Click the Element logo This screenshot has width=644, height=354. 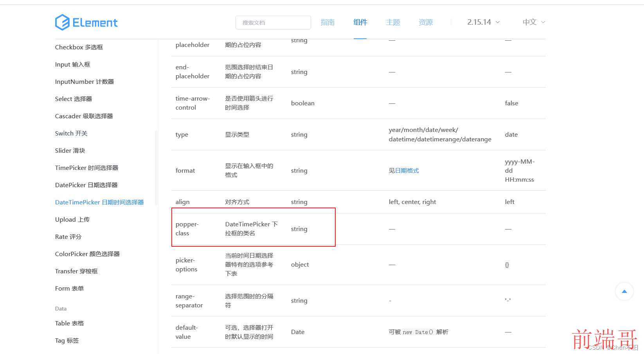[x=86, y=22]
